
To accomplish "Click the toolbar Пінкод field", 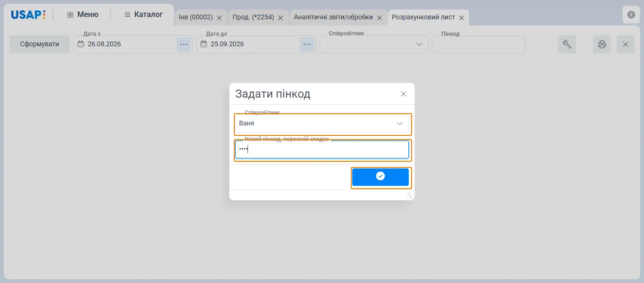I will tap(478, 44).
